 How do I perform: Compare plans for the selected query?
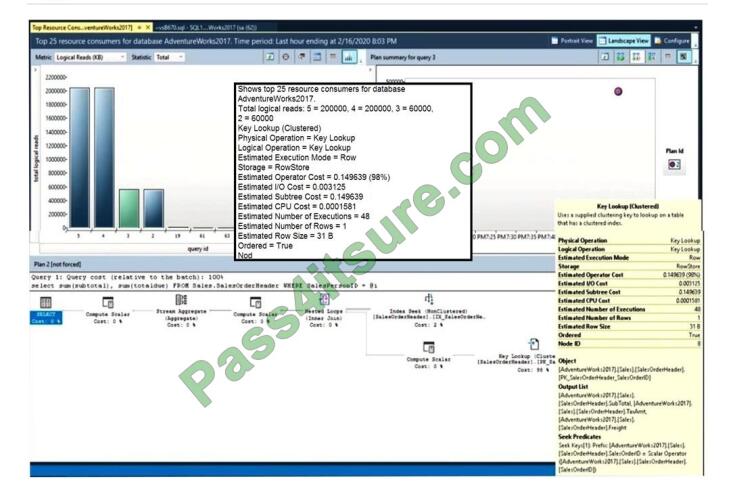652,57
